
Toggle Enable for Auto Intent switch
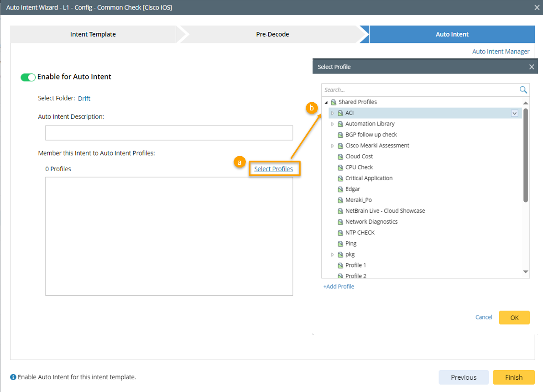pyautogui.click(x=28, y=77)
